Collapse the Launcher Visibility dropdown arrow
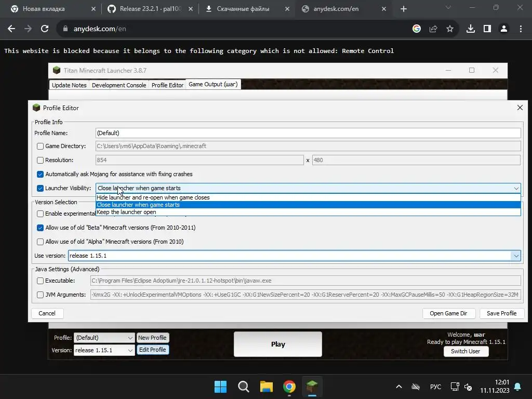Screen dimensions: 532x399 pos(516,188)
